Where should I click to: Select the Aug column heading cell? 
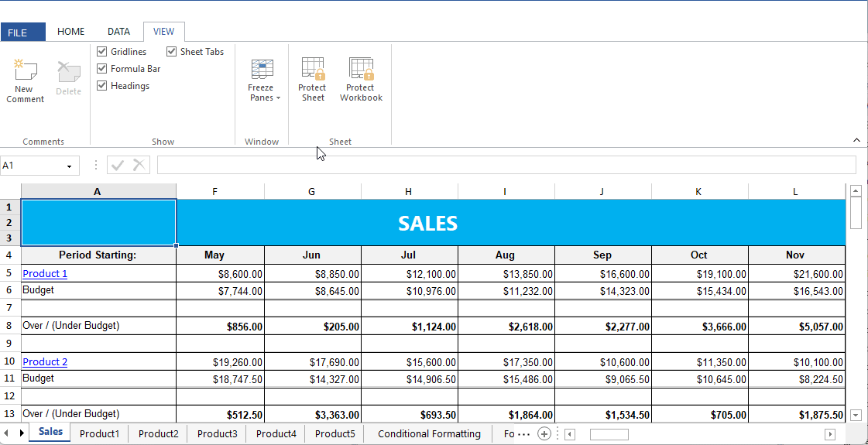(506, 255)
